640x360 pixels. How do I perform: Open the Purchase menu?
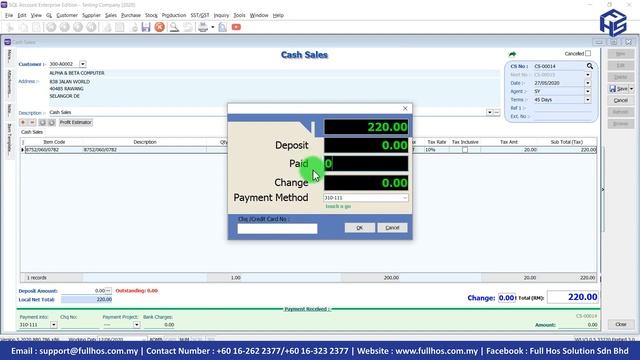click(131, 15)
